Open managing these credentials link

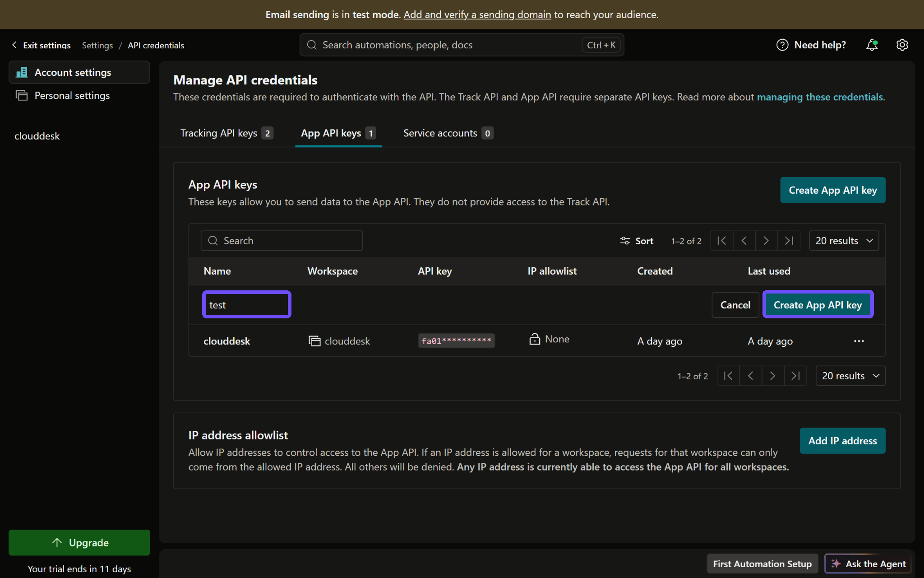click(x=819, y=97)
